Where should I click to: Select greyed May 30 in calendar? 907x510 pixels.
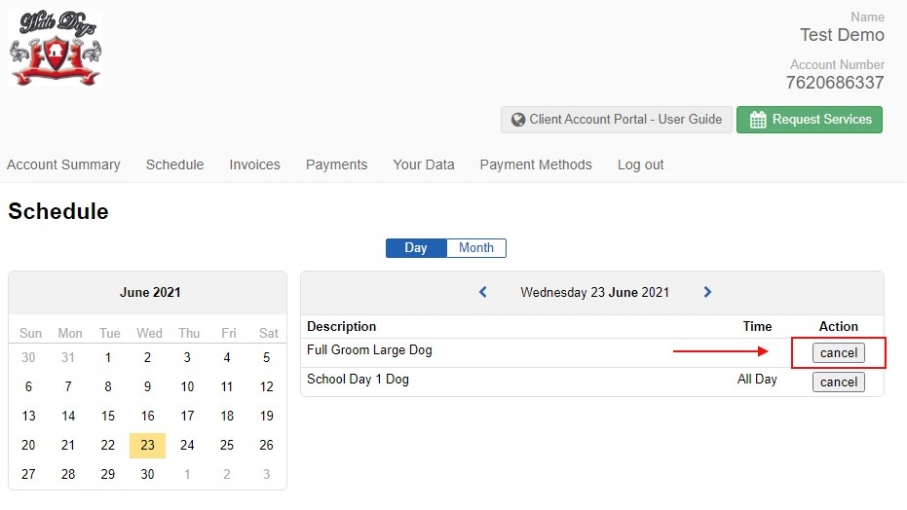[x=28, y=357]
